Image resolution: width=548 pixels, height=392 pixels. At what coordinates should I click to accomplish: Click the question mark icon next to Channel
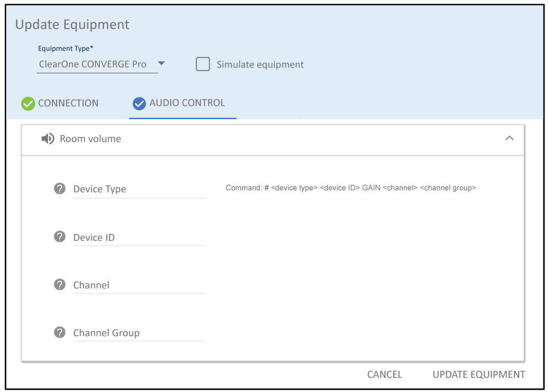(x=60, y=285)
